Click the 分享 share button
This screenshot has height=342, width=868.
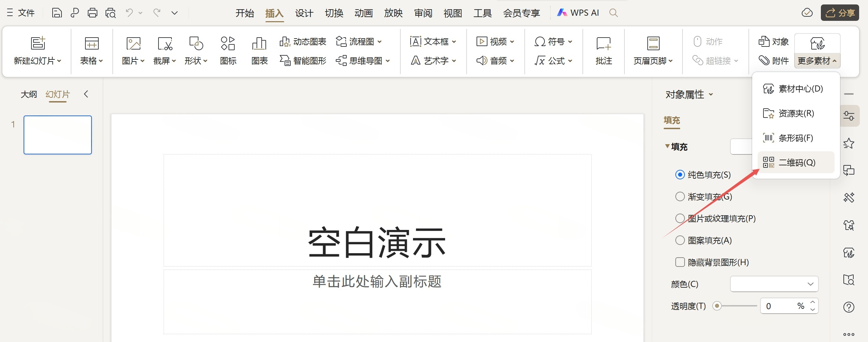(x=840, y=13)
